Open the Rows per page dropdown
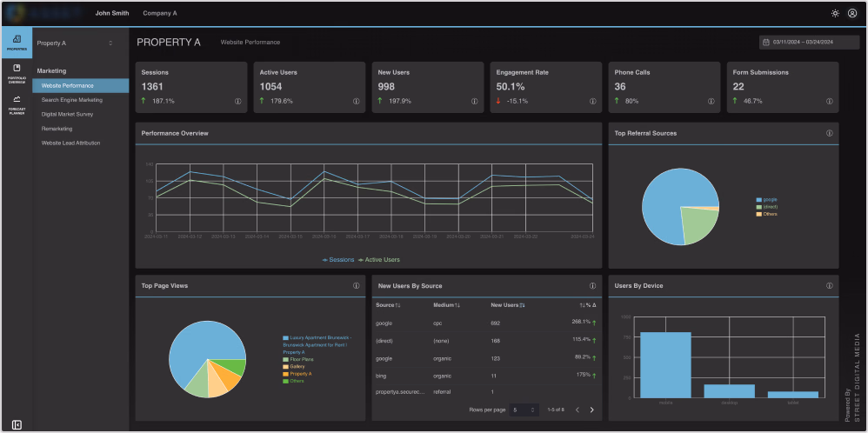868x433 pixels. click(x=524, y=410)
